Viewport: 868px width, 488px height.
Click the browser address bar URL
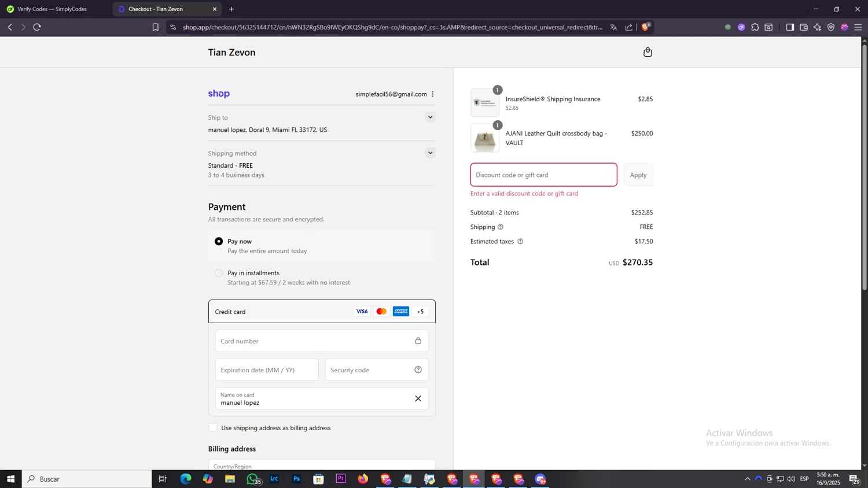392,27
